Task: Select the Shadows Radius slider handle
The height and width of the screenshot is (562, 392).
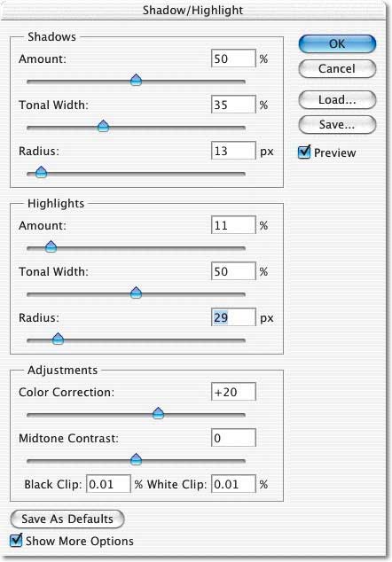Action: pos(42,172)
